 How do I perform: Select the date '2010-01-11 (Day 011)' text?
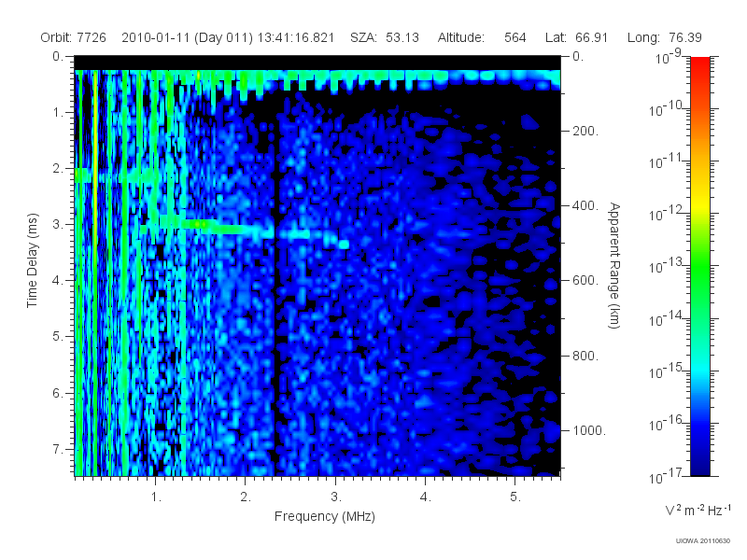click(187, 37)
